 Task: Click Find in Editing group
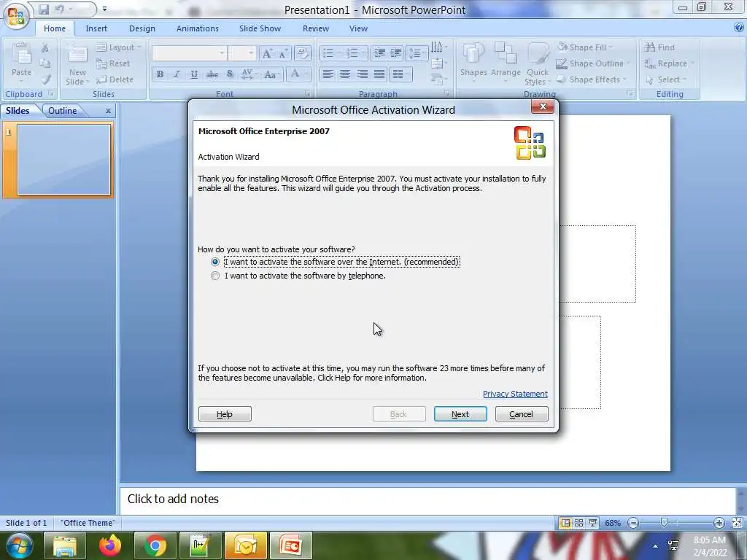click(x=659, y=47)
